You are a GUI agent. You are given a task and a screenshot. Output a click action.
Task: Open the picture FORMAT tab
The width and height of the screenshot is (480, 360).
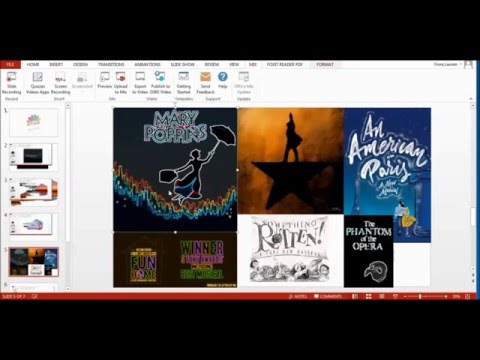click(325, 64)
